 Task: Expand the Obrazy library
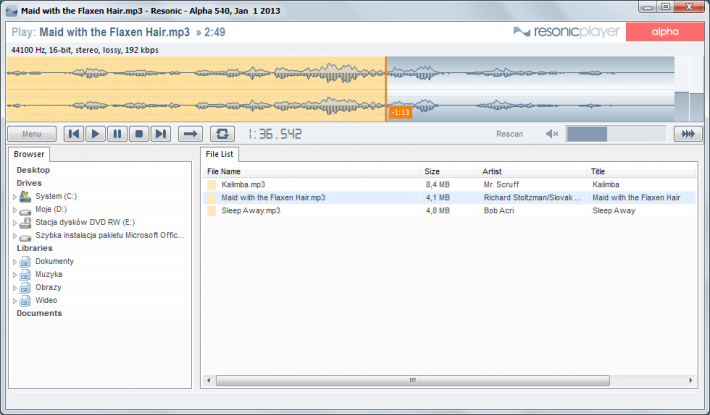click(14, 288)
